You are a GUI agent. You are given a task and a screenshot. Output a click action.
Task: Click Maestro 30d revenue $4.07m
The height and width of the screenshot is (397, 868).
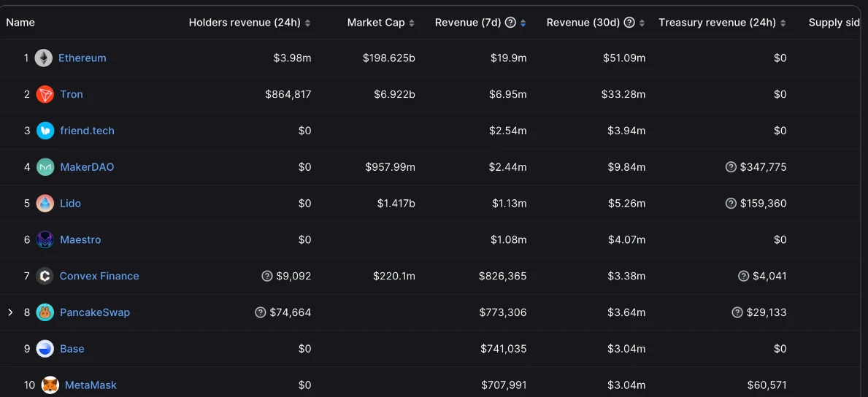click(626, 240)
